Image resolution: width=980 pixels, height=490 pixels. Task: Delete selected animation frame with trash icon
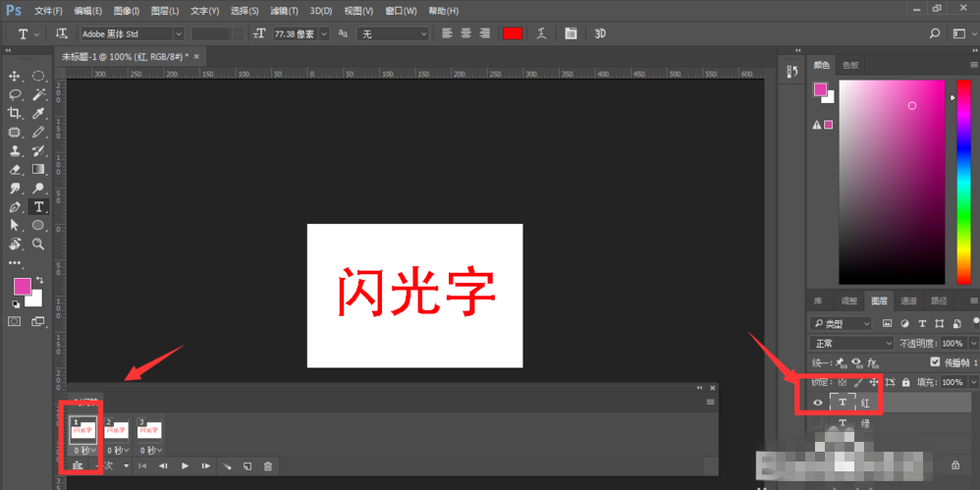pyautogui.click(x=268, y=466)
